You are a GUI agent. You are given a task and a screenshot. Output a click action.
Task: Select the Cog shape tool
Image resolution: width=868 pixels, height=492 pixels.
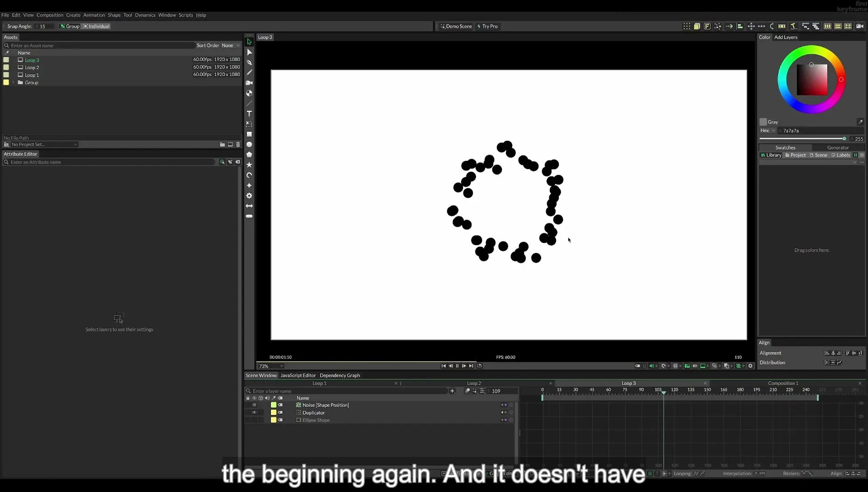[249, 196]
